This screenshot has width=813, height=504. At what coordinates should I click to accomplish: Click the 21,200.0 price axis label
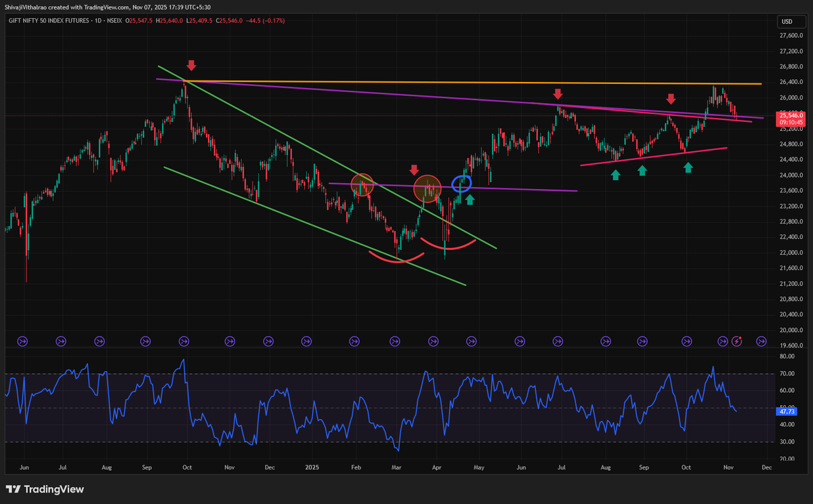coord(791,284)
